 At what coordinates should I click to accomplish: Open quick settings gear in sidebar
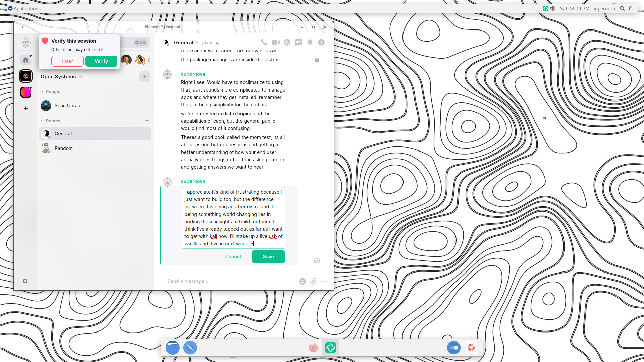point(25,281)
